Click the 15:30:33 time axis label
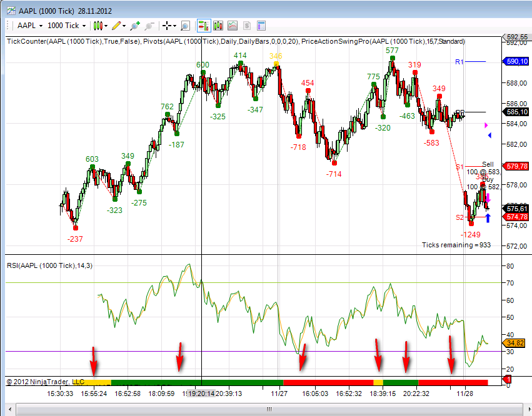 (60, 394)
